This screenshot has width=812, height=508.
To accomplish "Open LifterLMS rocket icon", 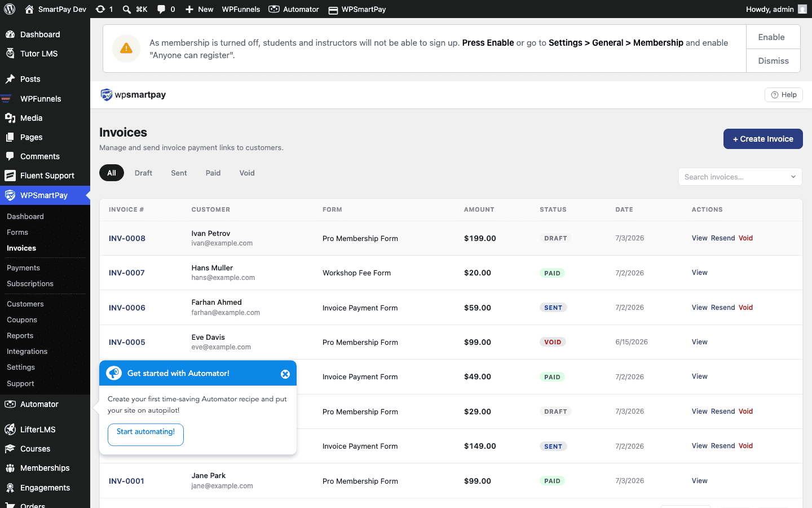I will pos(10,430).
